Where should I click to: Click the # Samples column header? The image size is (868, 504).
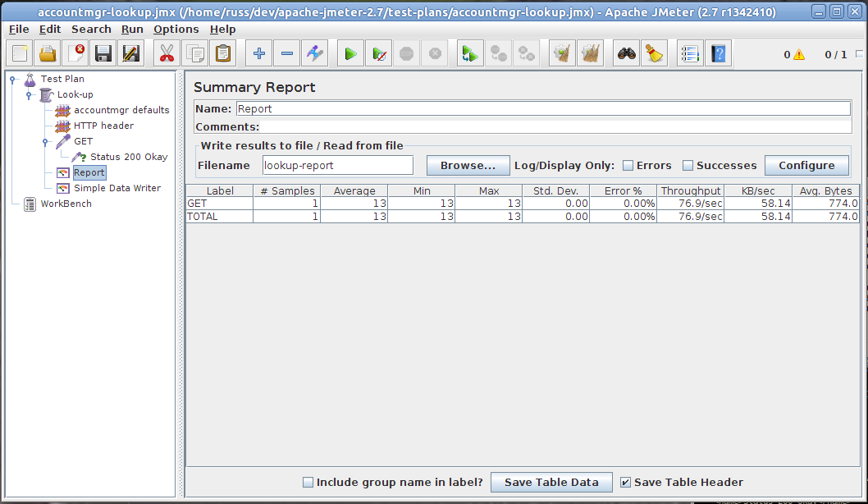287,190
